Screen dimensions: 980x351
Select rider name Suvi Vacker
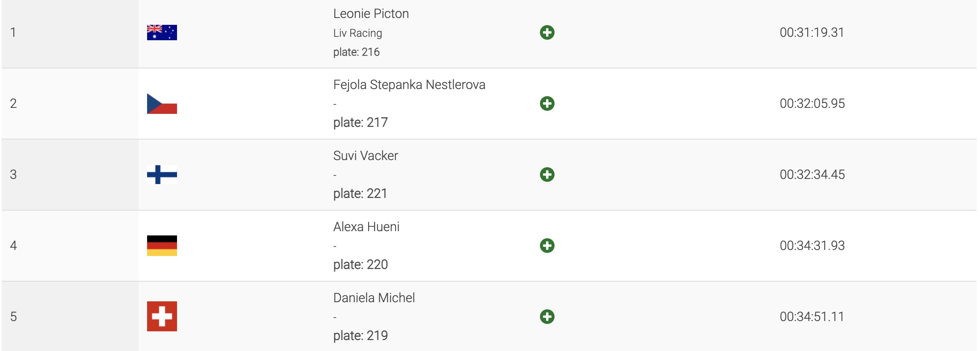coord(365,156)
